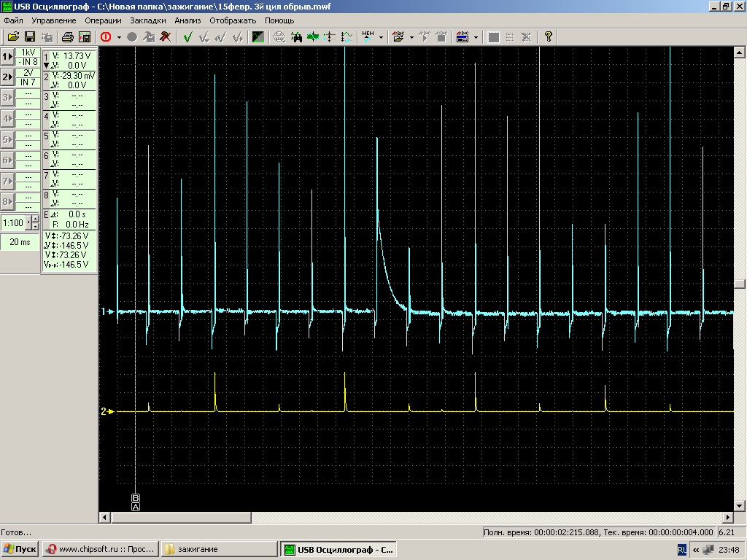The width and height of the screenshot is (747, 560).
Task: Expand the MEM waveform dropdown arrow
Action: (380, 36)
